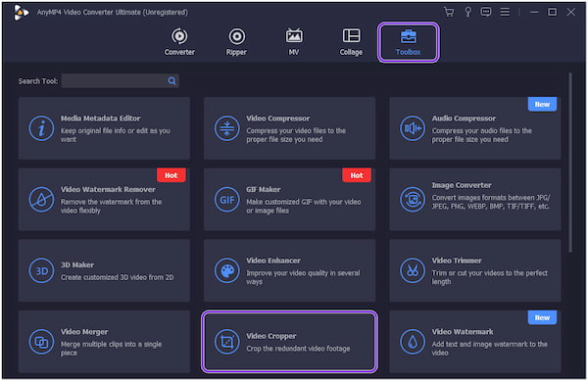This screenshot has height=381, width=588.
Task: Open the feedback chat icon
Action: (x=486, y=12)
